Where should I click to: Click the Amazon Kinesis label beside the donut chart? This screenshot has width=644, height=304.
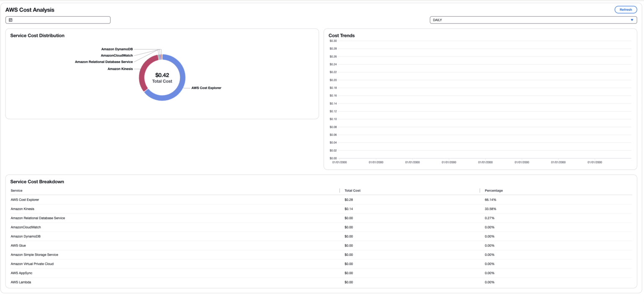click(x=120, y=69)
